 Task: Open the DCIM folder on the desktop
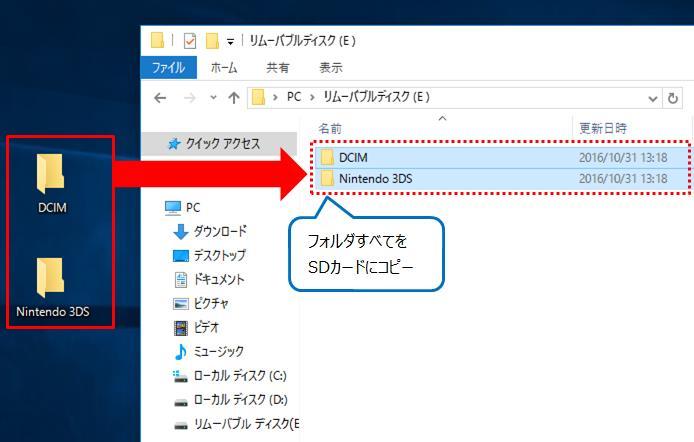click(x=50, y=175)
